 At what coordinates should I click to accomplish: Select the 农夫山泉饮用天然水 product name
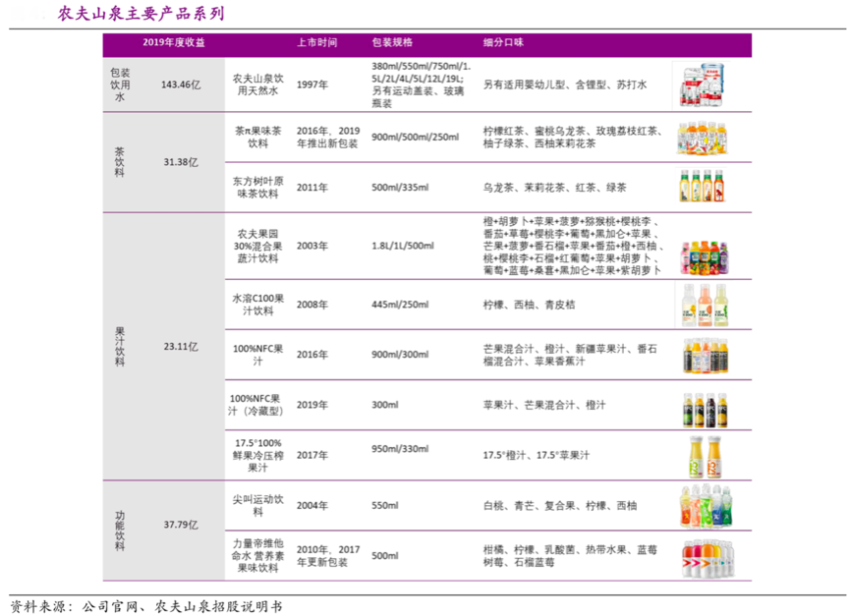tap(256, 84)
